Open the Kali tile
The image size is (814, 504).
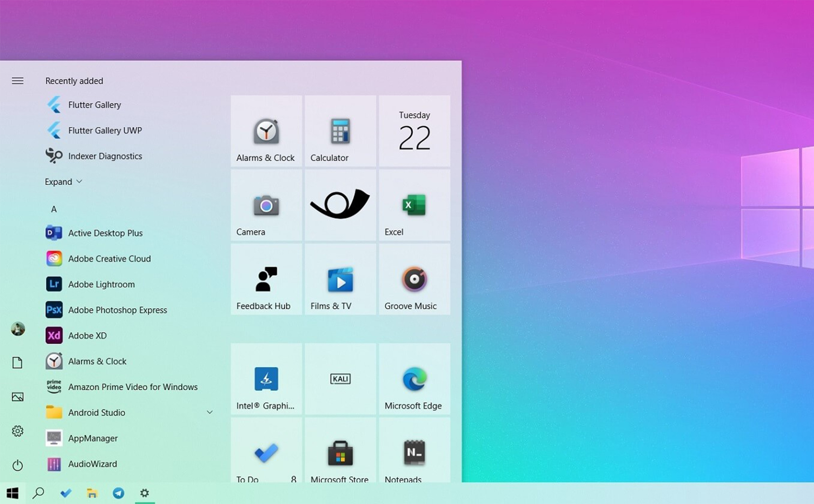coord(340,379)
